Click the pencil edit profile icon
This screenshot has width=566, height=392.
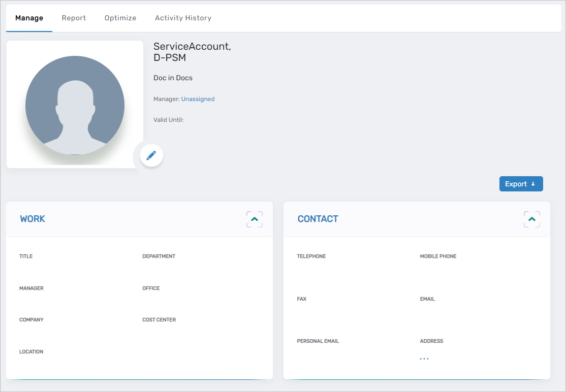[151, 155]
